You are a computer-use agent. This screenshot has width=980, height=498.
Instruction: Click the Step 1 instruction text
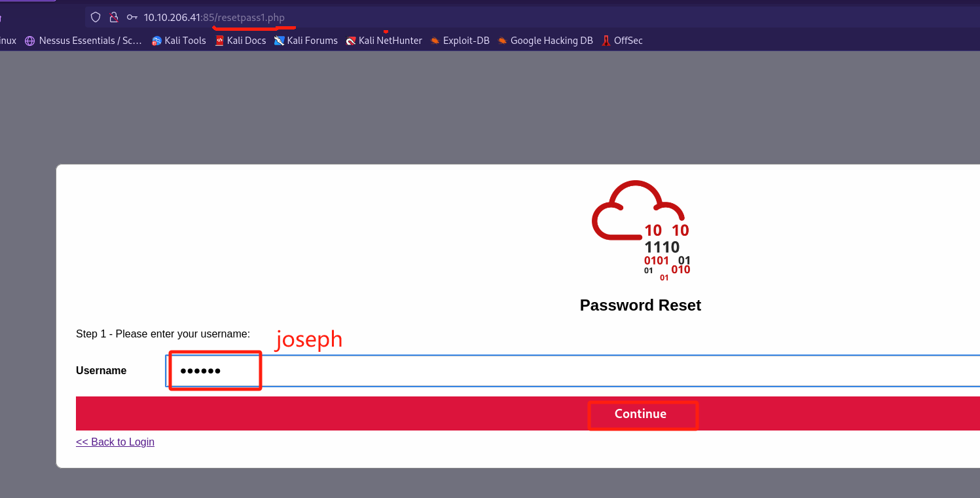[x=163, y=334]
